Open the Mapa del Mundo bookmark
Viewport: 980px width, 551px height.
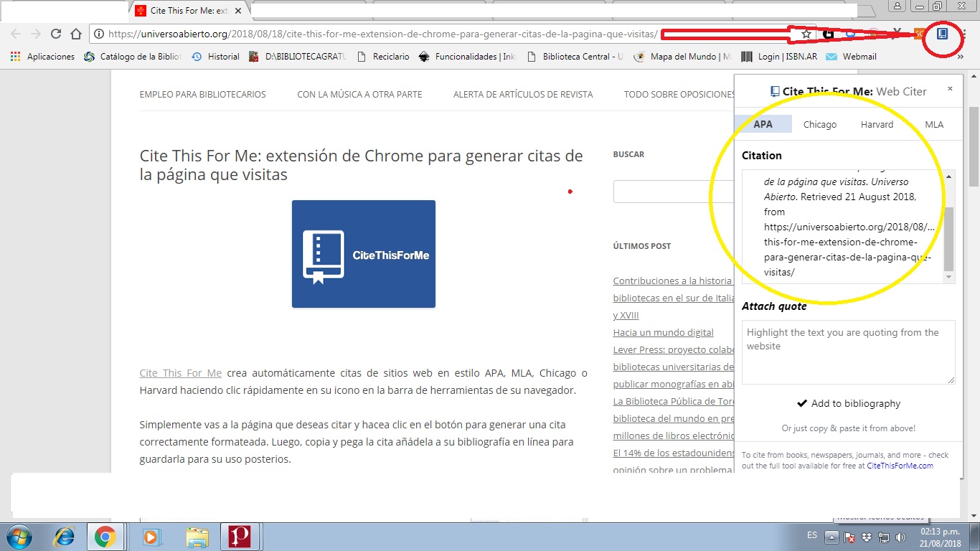click(x=682, y=56)
